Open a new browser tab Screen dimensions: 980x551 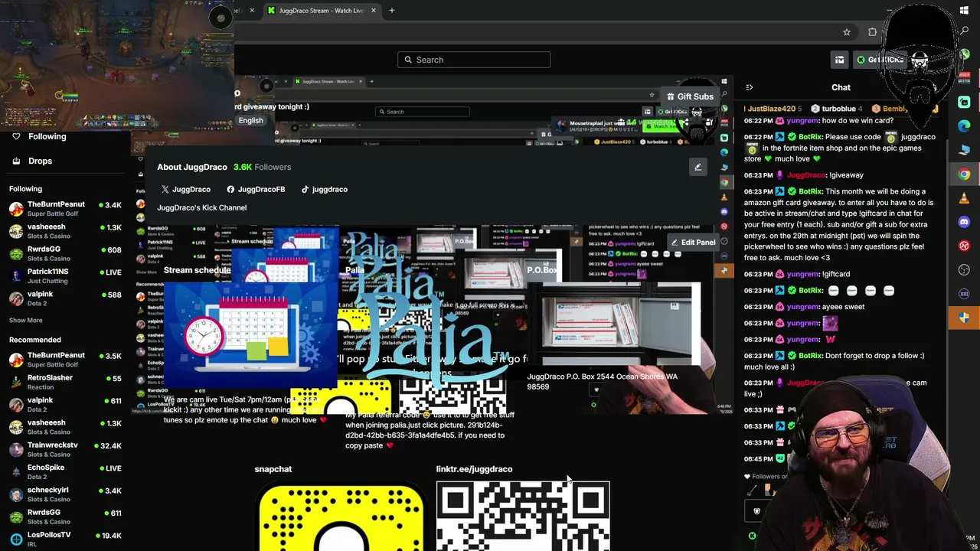pos(392,11)
